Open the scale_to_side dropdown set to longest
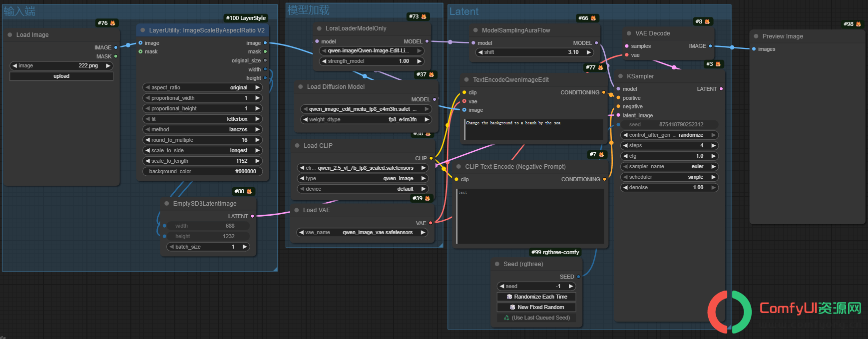Screen dimensions: 868x339 pos(203,151)
